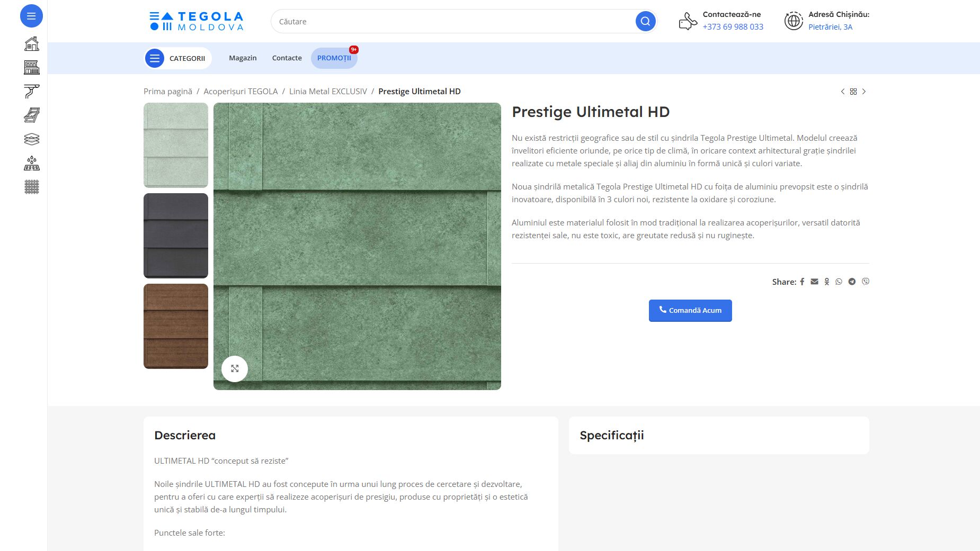This screenshot has height=551, width=980.
Task: Open the Linia Metal EXCLUSIV breadcrumb
Action: tap(328, 92)
